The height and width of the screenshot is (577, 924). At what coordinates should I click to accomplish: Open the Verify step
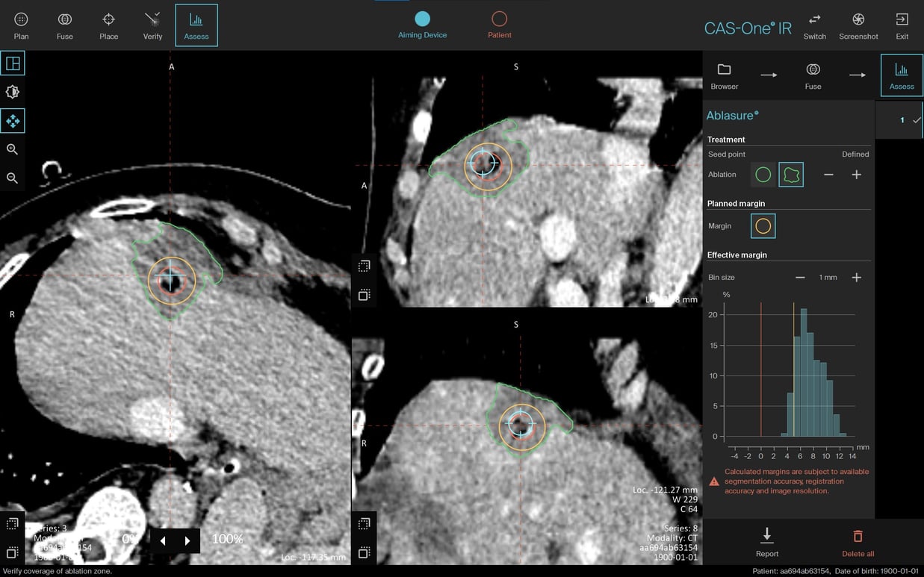pyautogui.click(x=153, y=25)
